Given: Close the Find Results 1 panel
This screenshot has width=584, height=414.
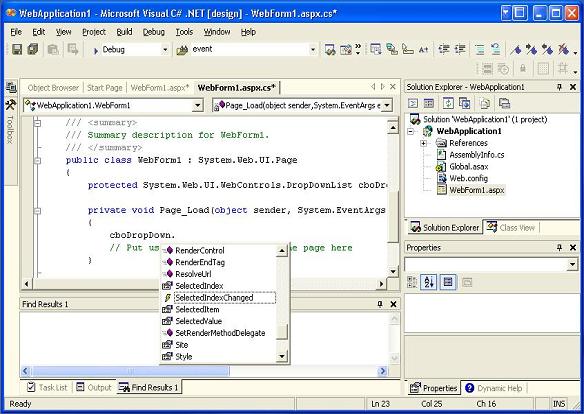Looking at the screenshot, I should [x=393, y=304].
